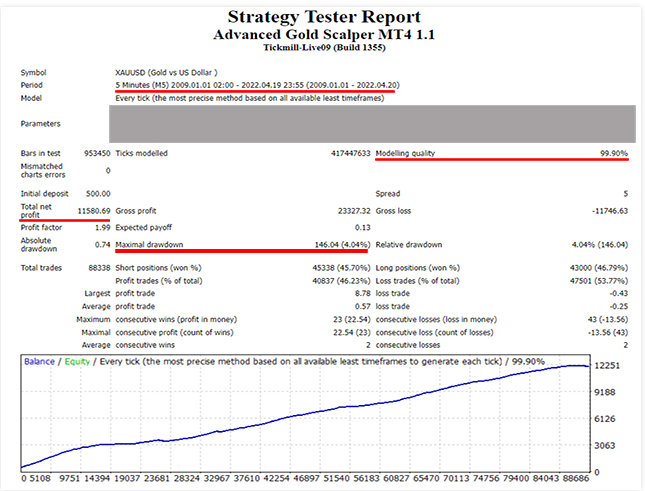The width and height of the screenshot is (645, 491).
Task: Click the x-axis label 23681
Action: 158,479
